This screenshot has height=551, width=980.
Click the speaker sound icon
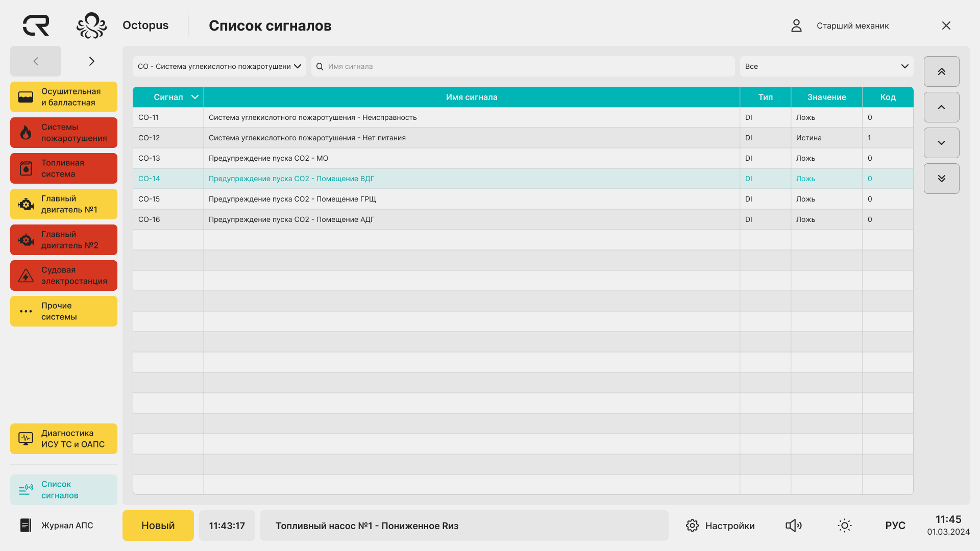[793, 525]
